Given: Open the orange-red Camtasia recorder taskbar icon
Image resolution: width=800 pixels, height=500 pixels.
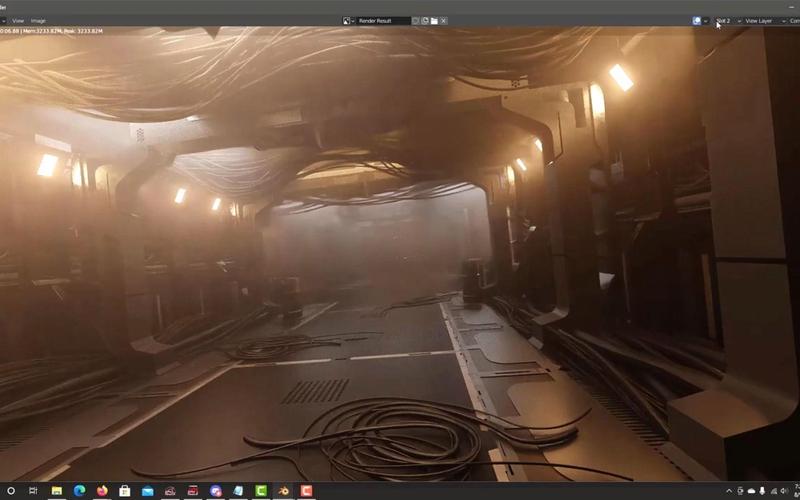Looking at the screenshot, I should [306, 491].
